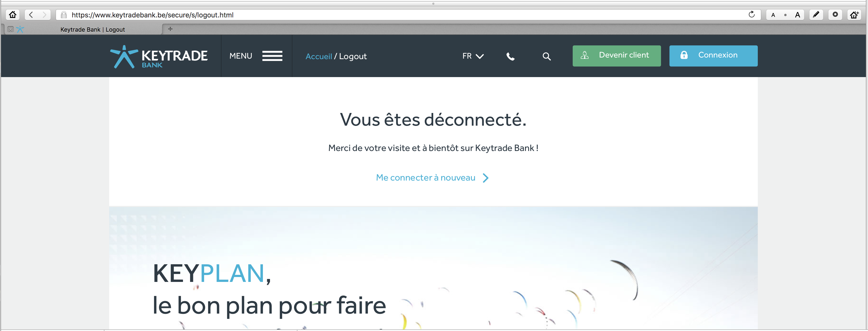Click the pencil edit icon
This screenshot has height=331, width=868.
tap(816, 15)
